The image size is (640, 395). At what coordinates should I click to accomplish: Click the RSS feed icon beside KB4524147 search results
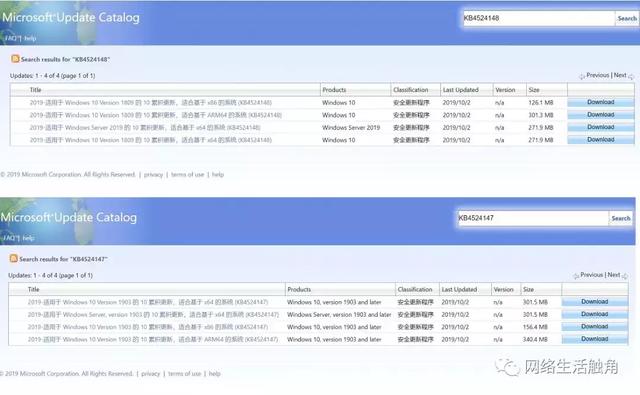point(13,258)
